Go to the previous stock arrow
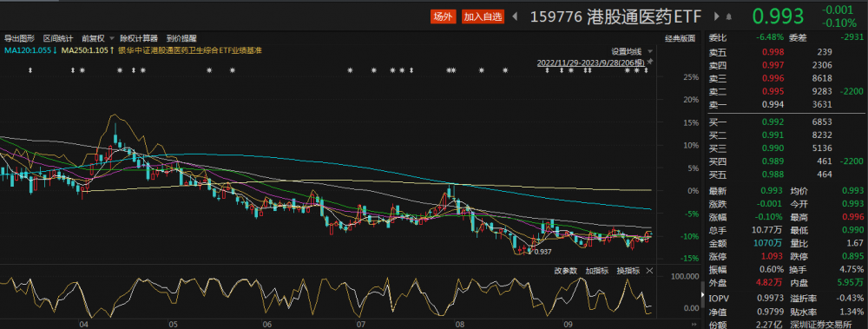The image size is (868, 329). click(x=515, y=16)
